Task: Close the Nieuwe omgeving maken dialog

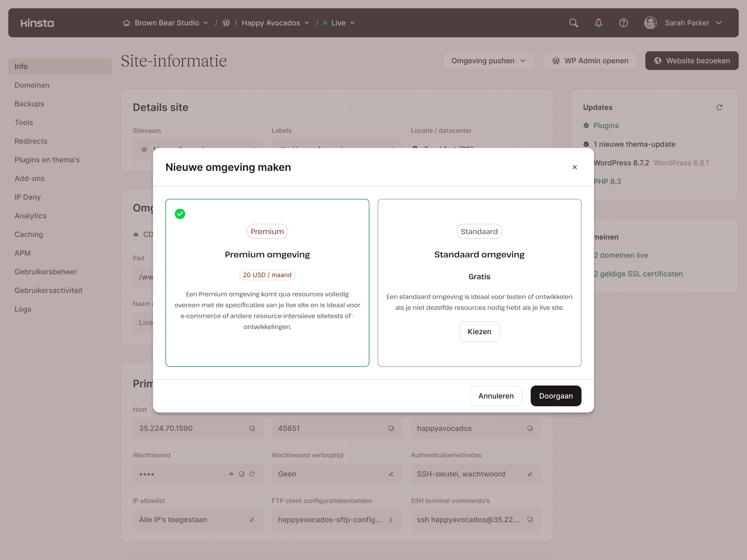Action: tap(575, 167)
